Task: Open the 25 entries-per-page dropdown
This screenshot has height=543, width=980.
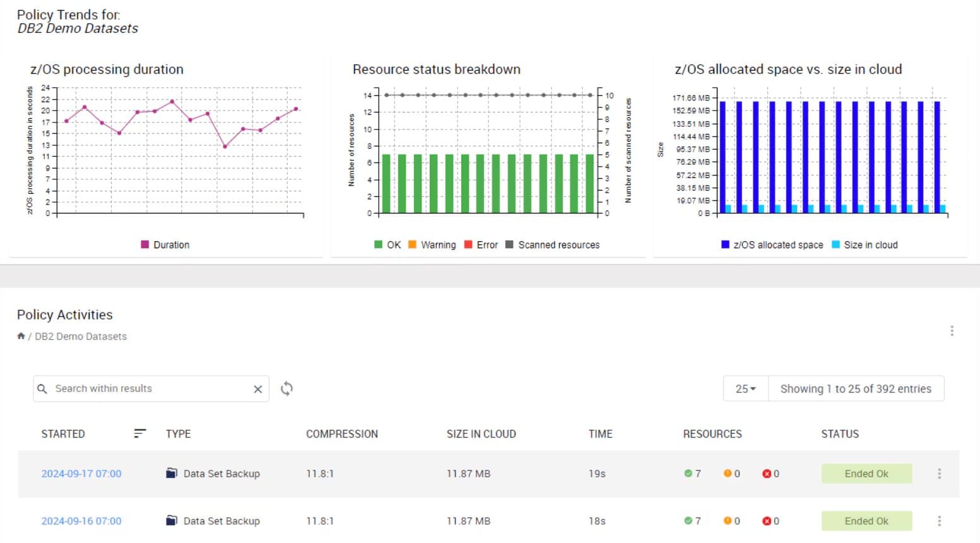Action: point(745,389)
